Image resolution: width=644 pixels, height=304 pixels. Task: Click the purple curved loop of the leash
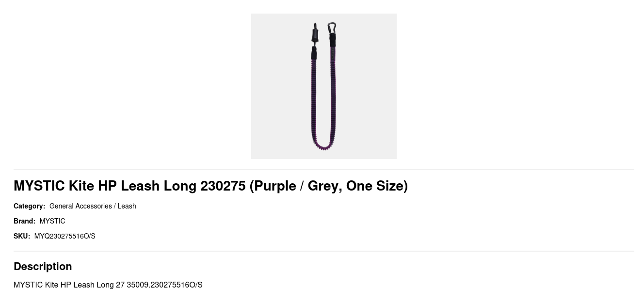323,145
